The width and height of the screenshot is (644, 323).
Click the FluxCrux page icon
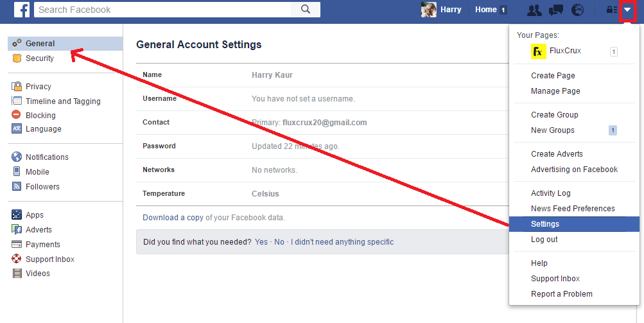coord(538,51)
